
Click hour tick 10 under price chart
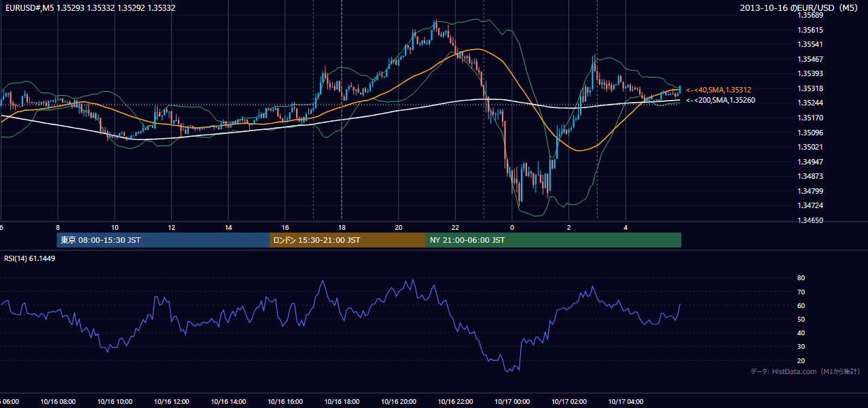[115, 227]
